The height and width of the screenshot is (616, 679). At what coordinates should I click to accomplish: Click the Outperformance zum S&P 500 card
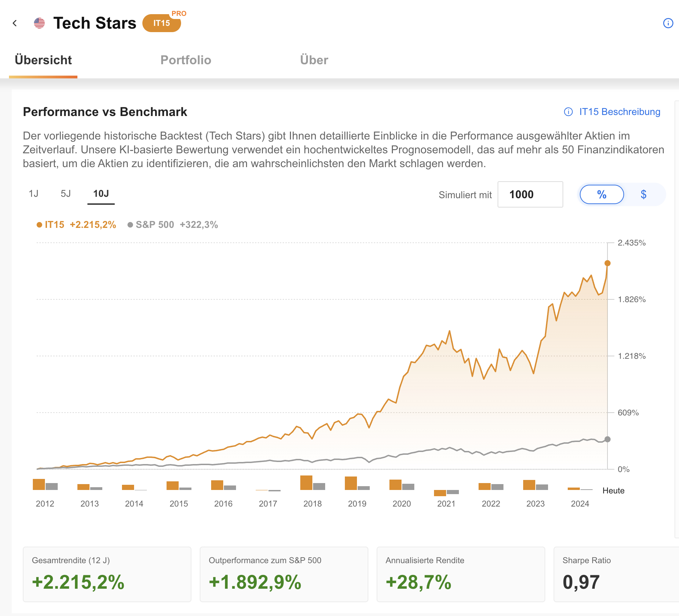coord(284,574)
